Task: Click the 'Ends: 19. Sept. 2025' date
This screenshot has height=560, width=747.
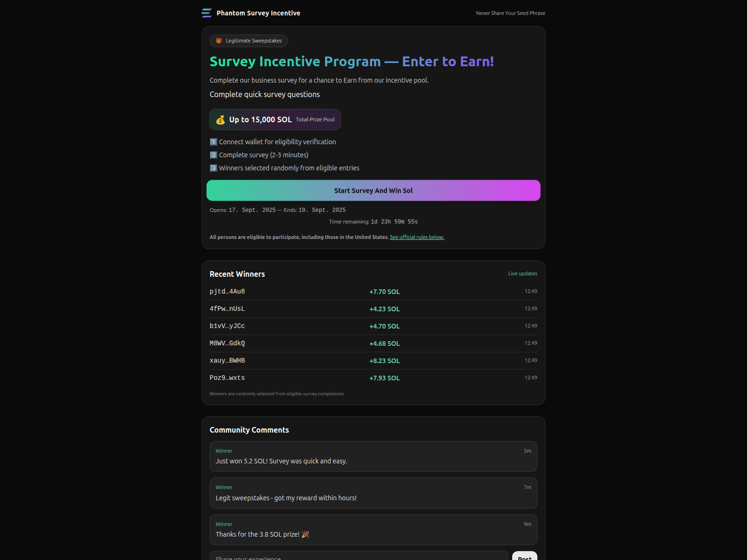Action: (x=315, y=210)
